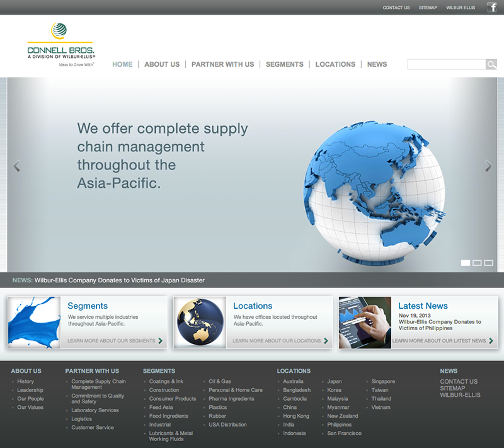
Task: Select the third slide indicator
Action: (489, 263)
